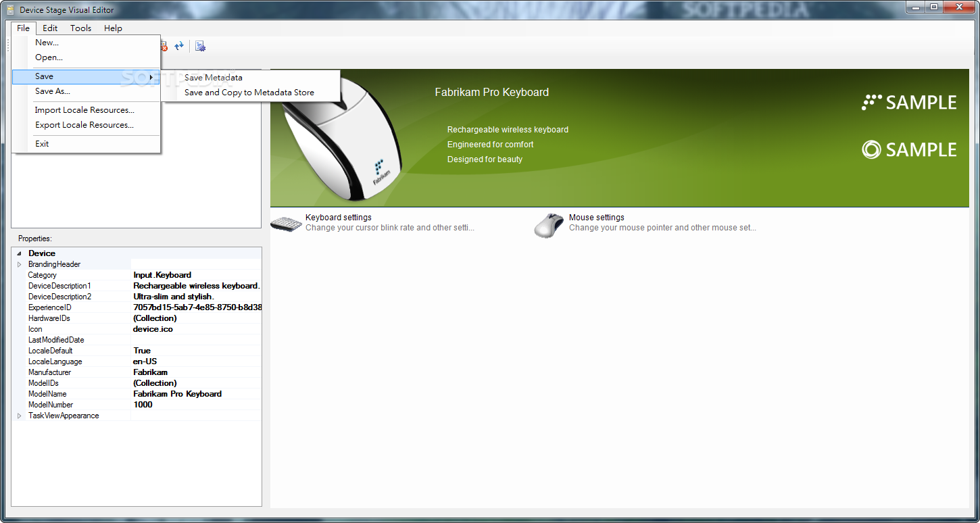Click 'Engineered for comfort' banner text
Image resolution: width=980 pixels, height=523 pixels.
coord(491,145)
